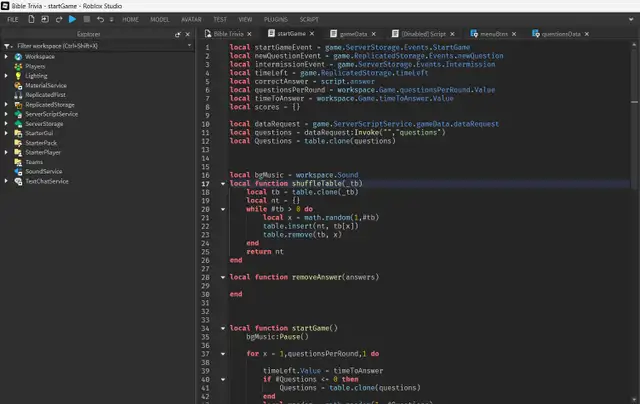Open the FILE menu

pyautogui.click(x=13, y=20)
